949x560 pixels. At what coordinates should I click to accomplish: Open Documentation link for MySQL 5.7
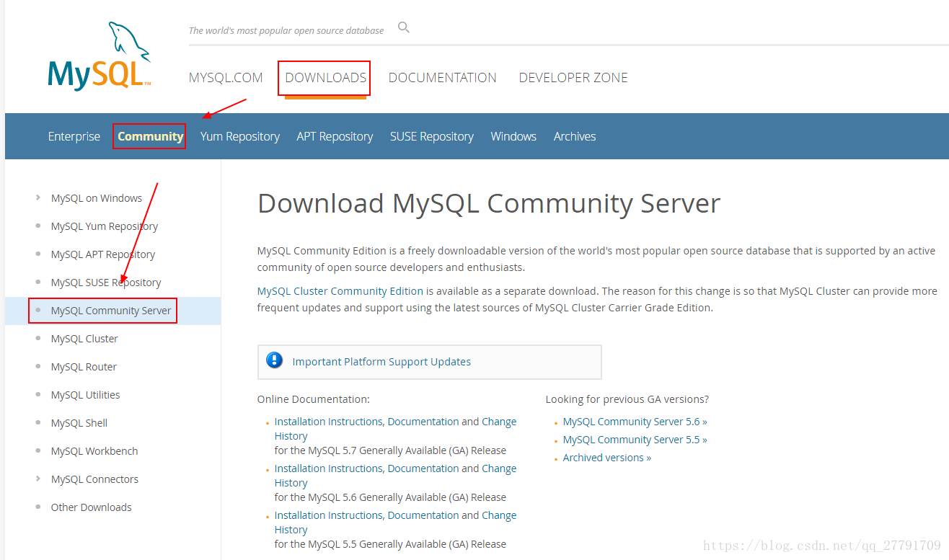coord(423,422)
